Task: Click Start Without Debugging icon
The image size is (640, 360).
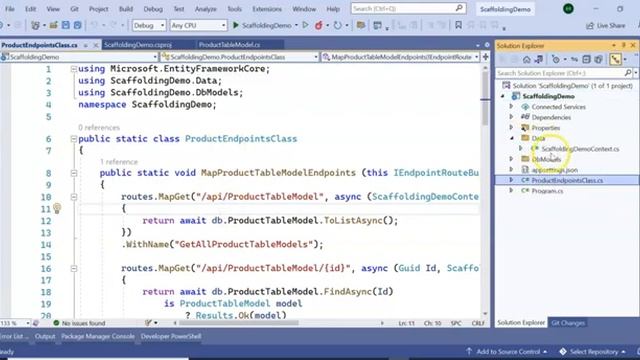Action: click(305, 25)
